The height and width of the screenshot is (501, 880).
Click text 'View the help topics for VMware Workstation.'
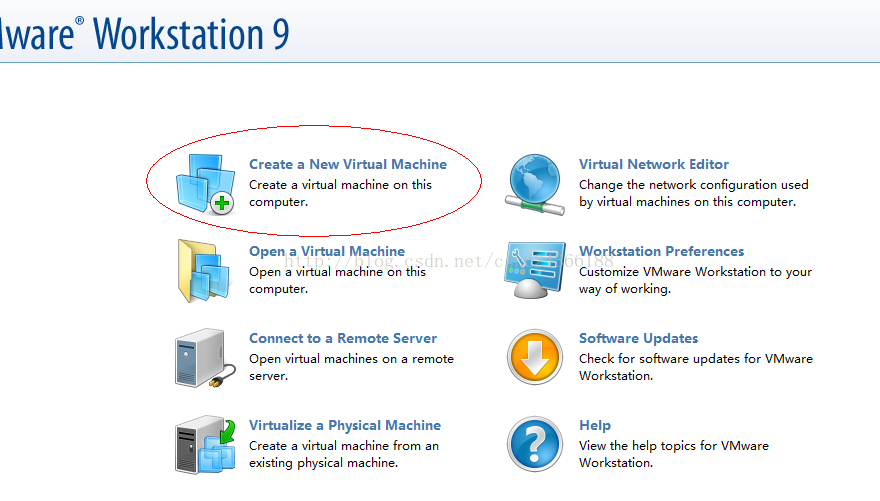674,454
